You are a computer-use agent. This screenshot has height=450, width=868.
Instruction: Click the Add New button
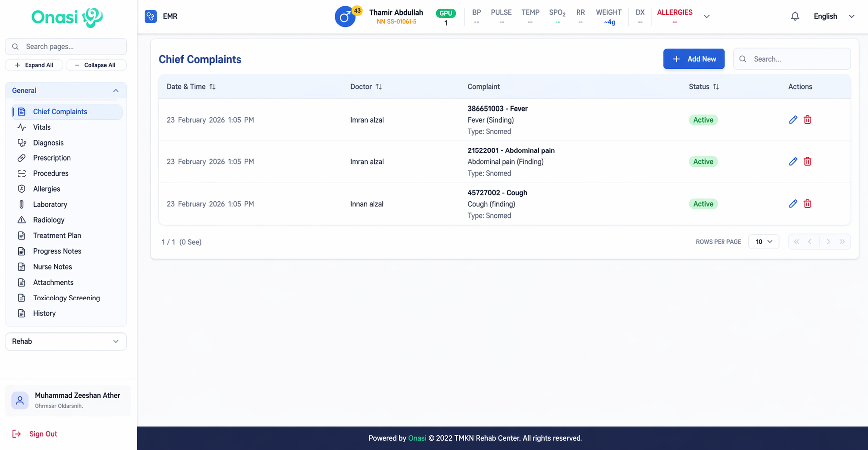[x=694, y=59]
